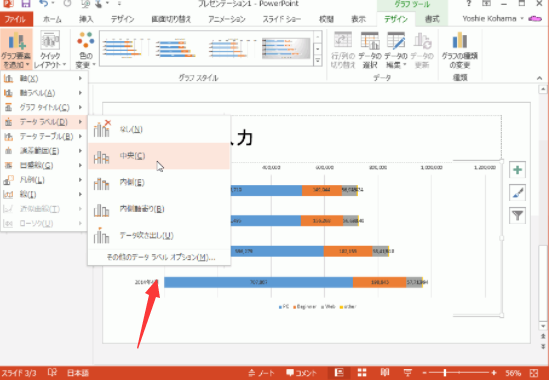Expand the chart styles gallery more arrow
The height and width of the screenshot is (380, 552).
(x=318, y=61)
